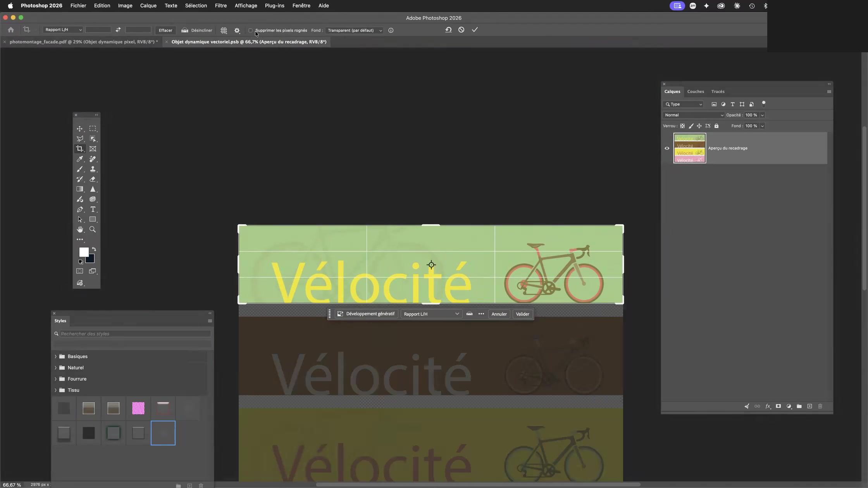
Task: Open Rapport L/H dropdown in contextual bar
Action: [x=431, y=314]
